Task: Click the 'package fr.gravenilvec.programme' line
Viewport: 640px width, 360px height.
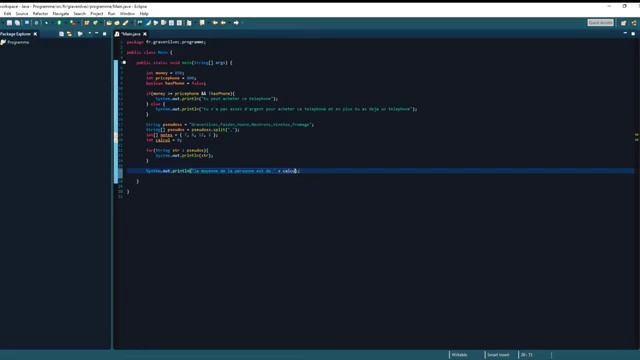Action: pyautogui.click(x=166, y=42)
